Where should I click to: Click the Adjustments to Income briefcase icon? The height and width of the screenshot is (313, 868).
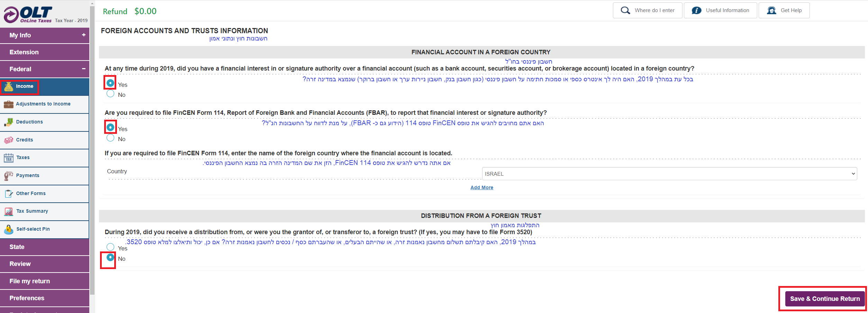pyautogui.click(x=9, y=104)
